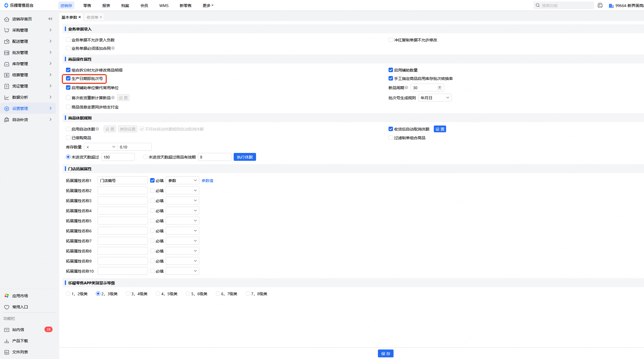This screenshot has height=359, width=644.
Task: Enable 业务单据不允许录入负数 checkbox
Action: tap(68, 40)
